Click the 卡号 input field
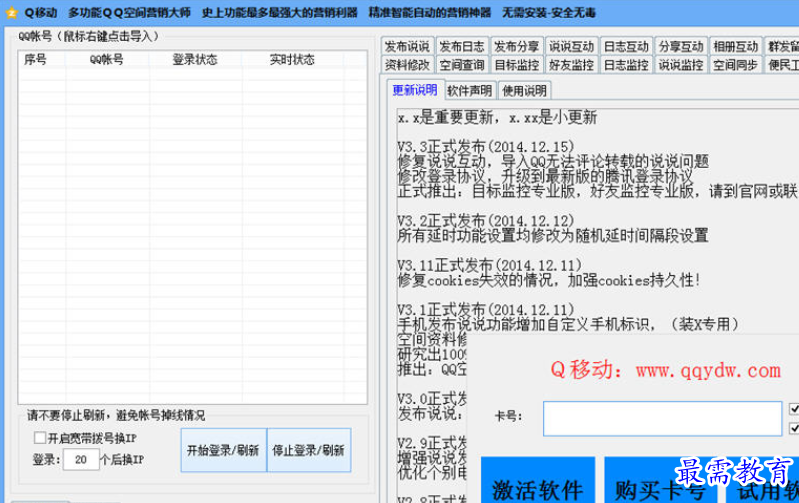This screenshot has width=799, height=503. tap(662, 419)
